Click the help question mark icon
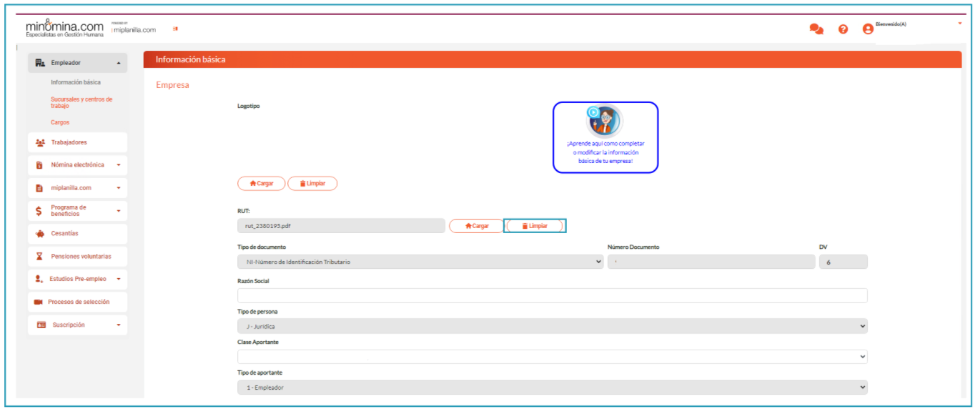This screenshot has height=409, width=980. [x=843, y=29]
